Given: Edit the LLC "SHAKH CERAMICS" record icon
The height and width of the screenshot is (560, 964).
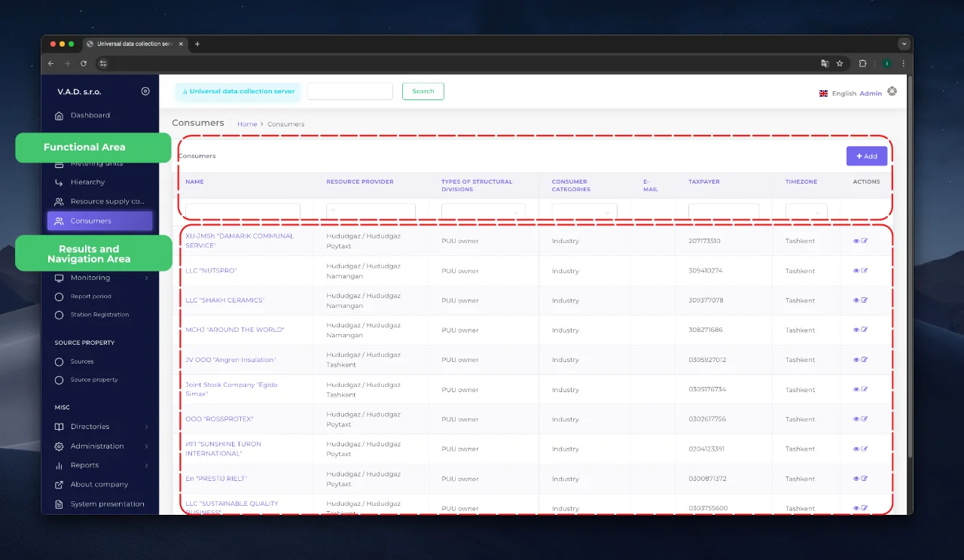Looking at the screenshot, I should 865,300.
